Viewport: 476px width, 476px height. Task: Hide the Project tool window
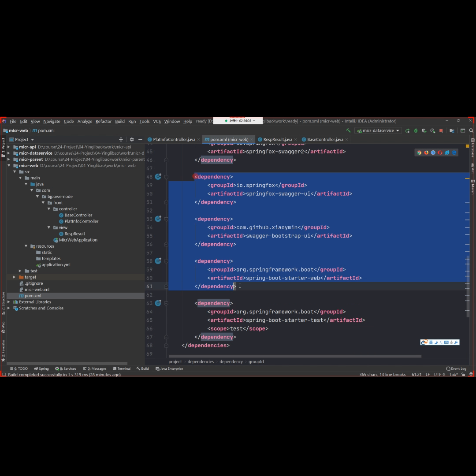(140, 140)
